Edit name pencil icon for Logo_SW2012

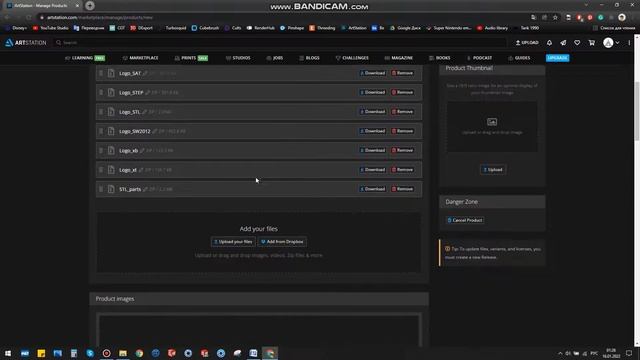(x=154, y=131)
